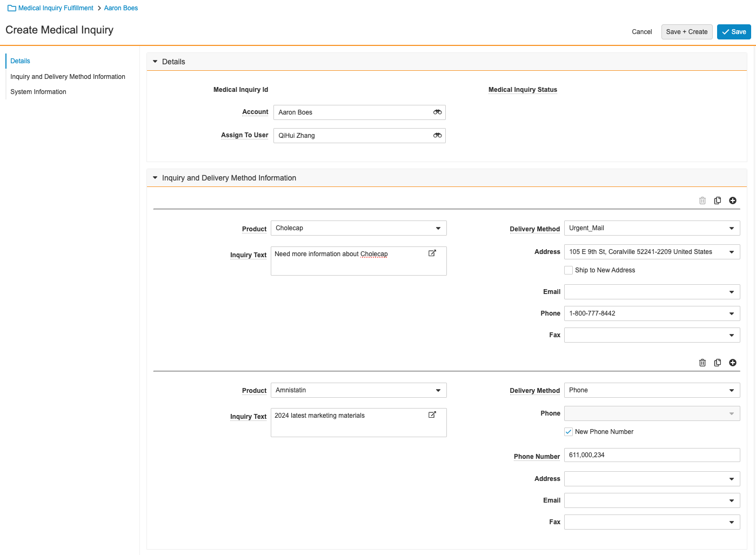Image resolution: width=756 pixels, height=555 pixels.
Task: Add new inquiry after Cholecap section
Action: [x=732, y=200]
